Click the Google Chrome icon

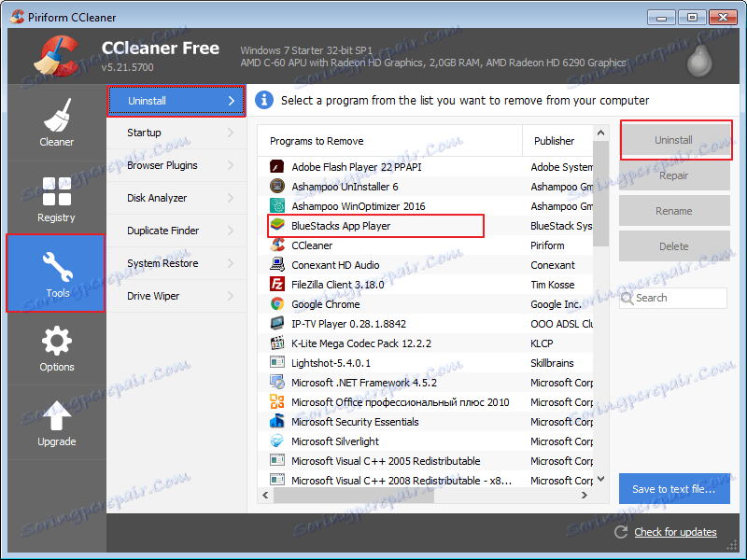click(x=276, y=304)
